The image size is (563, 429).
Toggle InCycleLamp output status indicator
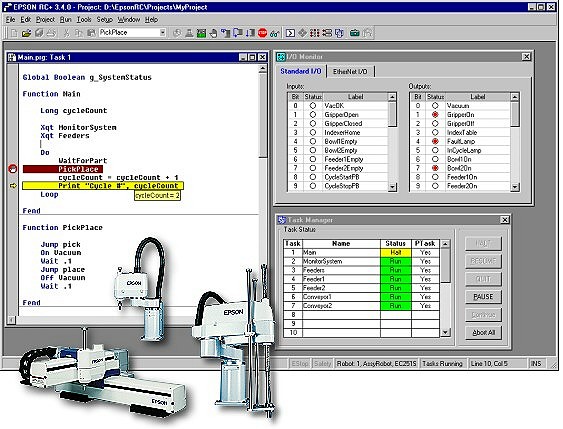(435, 150)
